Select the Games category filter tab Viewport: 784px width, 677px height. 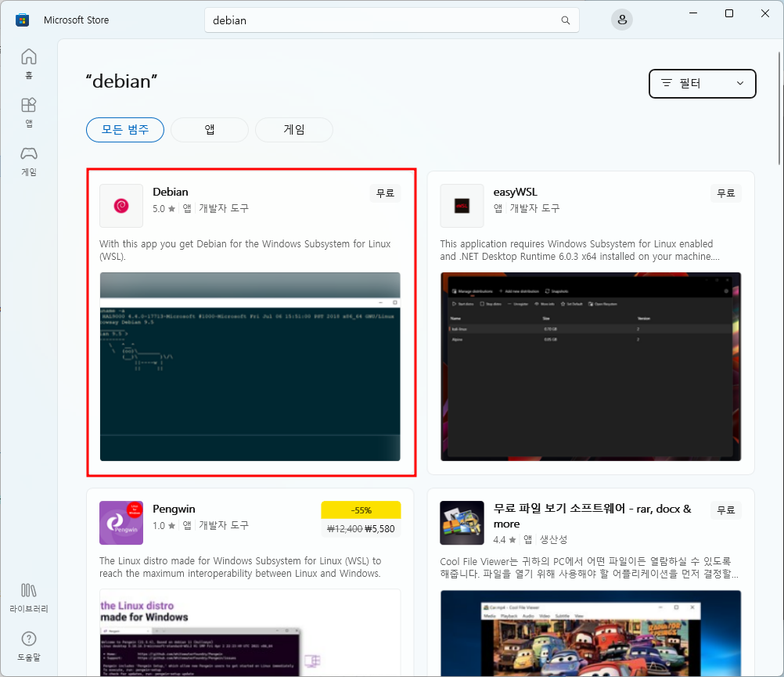click(x=294, y=130)
